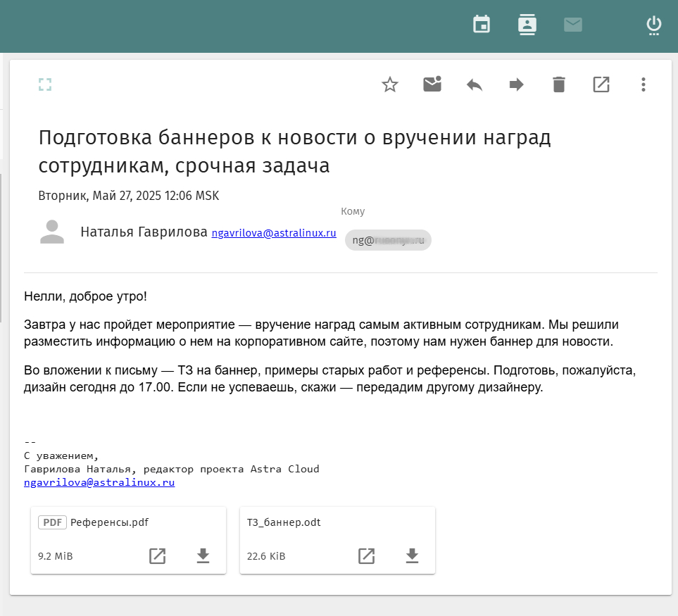Open the mail module icon
Image resolution: width=678 pixels, height=616 pixels.
pyautogui.click(x=573, y=25)
